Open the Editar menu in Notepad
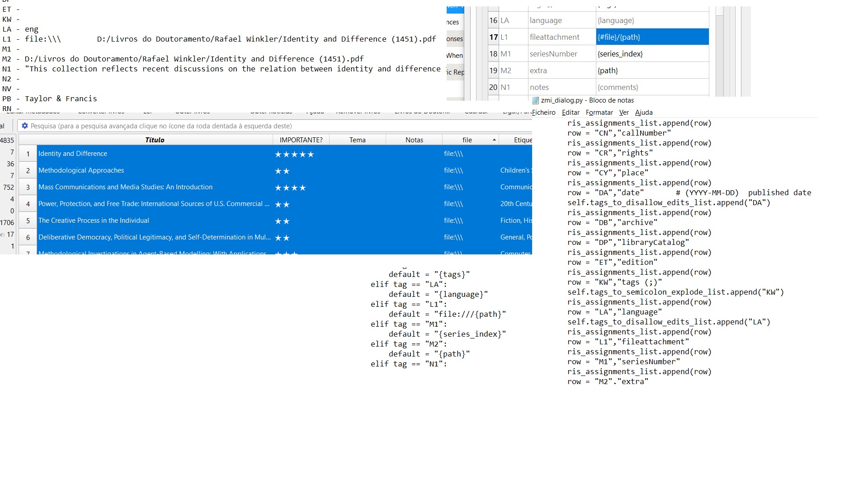This screenshot has height=488, width=868. (571, 113)
